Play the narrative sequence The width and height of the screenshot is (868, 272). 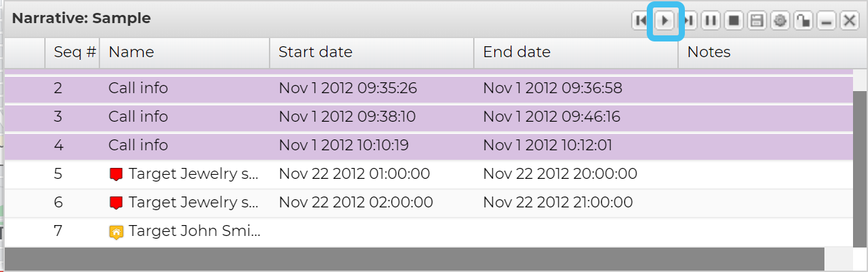pyautogui.click(x=664, y=21)
